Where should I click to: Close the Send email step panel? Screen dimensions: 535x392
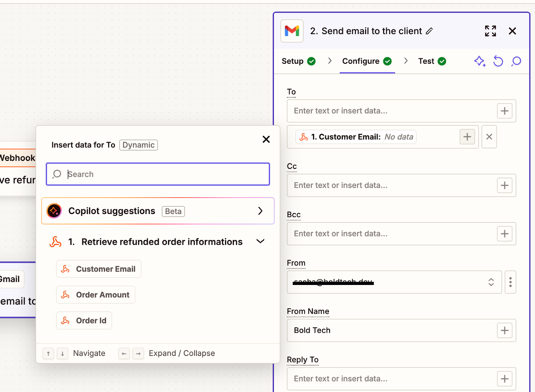[x=512, y=31]
